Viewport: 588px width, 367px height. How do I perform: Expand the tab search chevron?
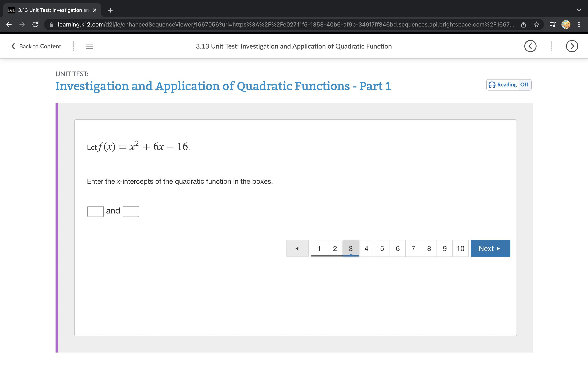pyautogui.click(x=579, y=10)
